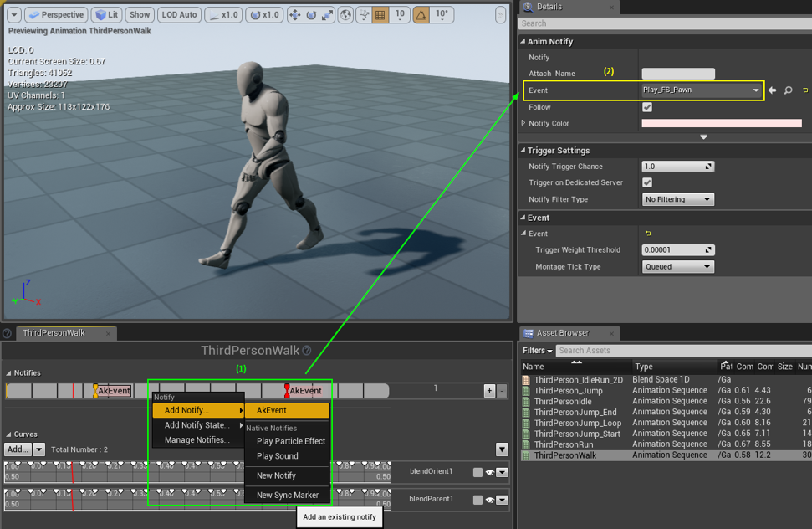The image size is (812, 529).
Task: Select the Move/Translate gizmo tool
Action: click(x=295, y=14)
